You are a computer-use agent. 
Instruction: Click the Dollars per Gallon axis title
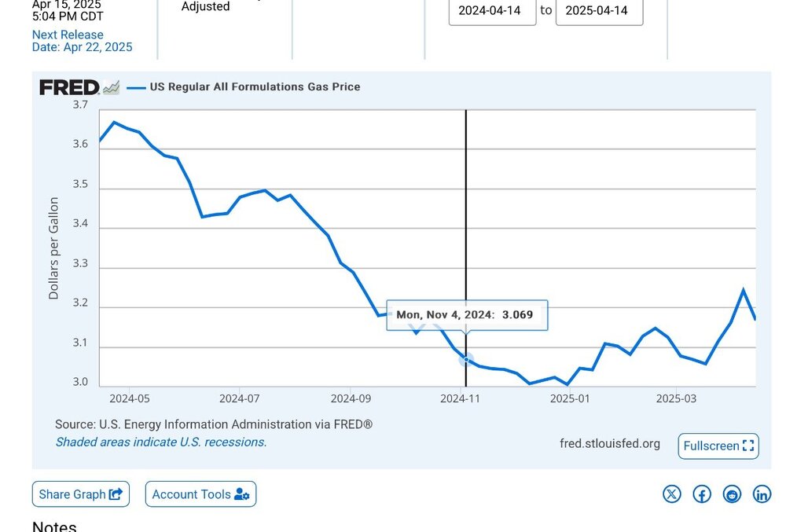coord(53,248)
